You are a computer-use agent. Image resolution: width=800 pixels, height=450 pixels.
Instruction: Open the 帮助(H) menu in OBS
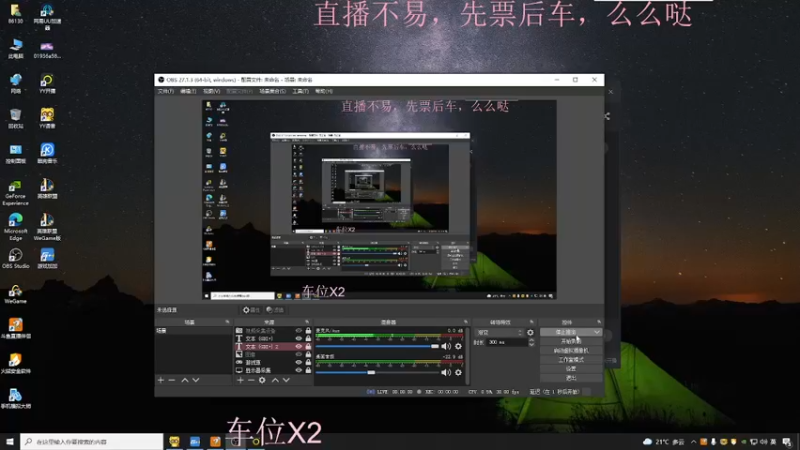pos(323,91)
